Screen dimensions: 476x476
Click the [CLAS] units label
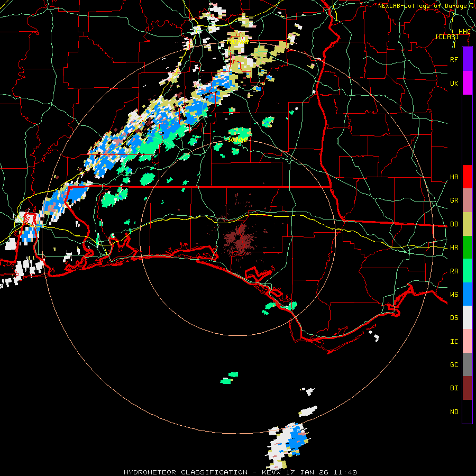pyautogui.click(x=447, y=36)
